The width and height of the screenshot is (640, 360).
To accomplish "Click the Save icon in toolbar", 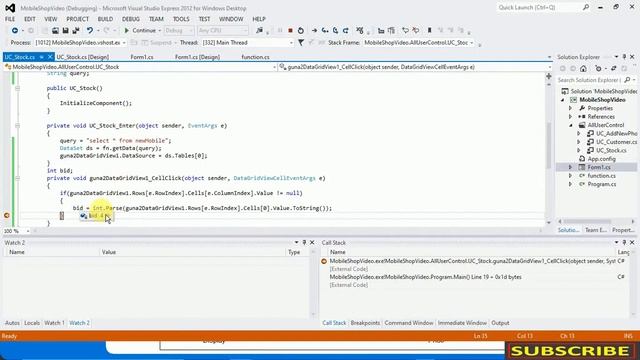I will coord(65,31).
